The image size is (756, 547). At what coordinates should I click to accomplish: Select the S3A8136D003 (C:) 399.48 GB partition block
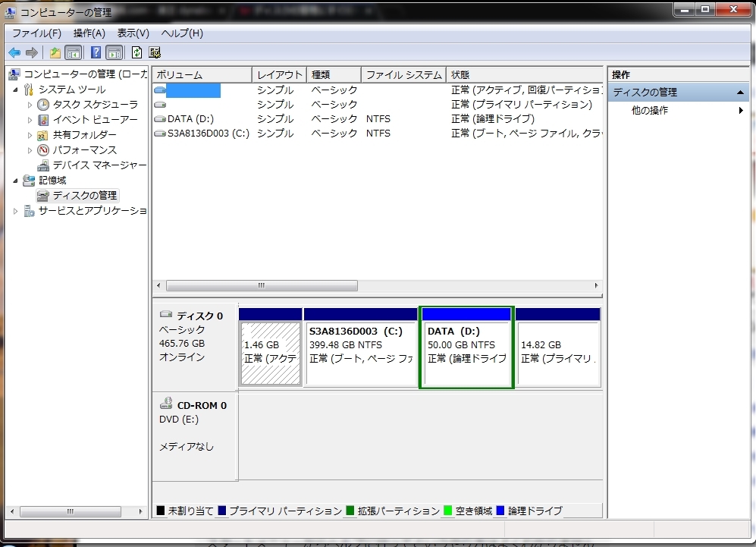pos(361,347)
